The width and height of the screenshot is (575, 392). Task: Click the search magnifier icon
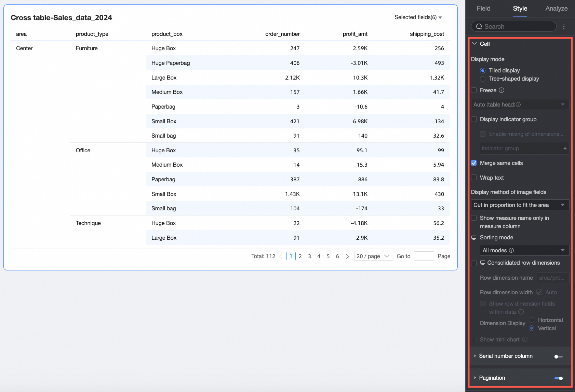(x=479, y=27)
